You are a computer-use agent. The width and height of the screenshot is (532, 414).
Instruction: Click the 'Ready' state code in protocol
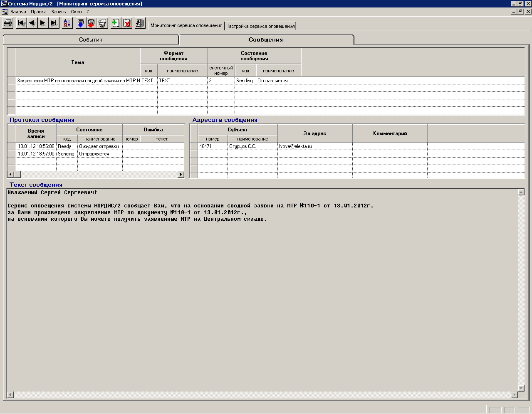pos(67,146)
